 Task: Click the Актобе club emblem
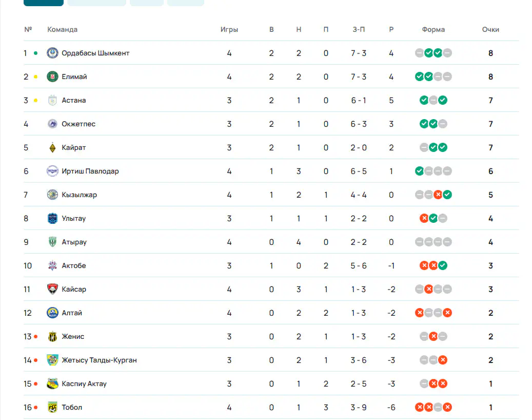click(52, 265)
